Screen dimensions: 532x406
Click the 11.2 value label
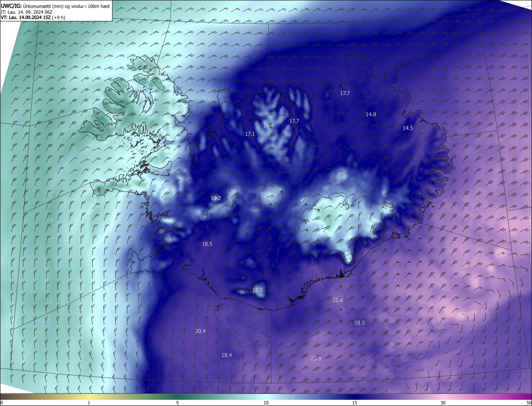click(x=216, y=198)
